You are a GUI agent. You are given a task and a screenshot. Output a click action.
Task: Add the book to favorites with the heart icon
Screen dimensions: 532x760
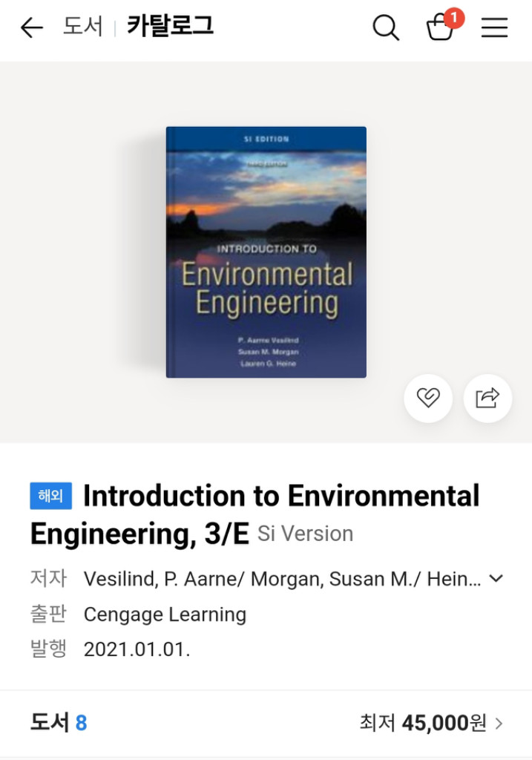(428, 399)
